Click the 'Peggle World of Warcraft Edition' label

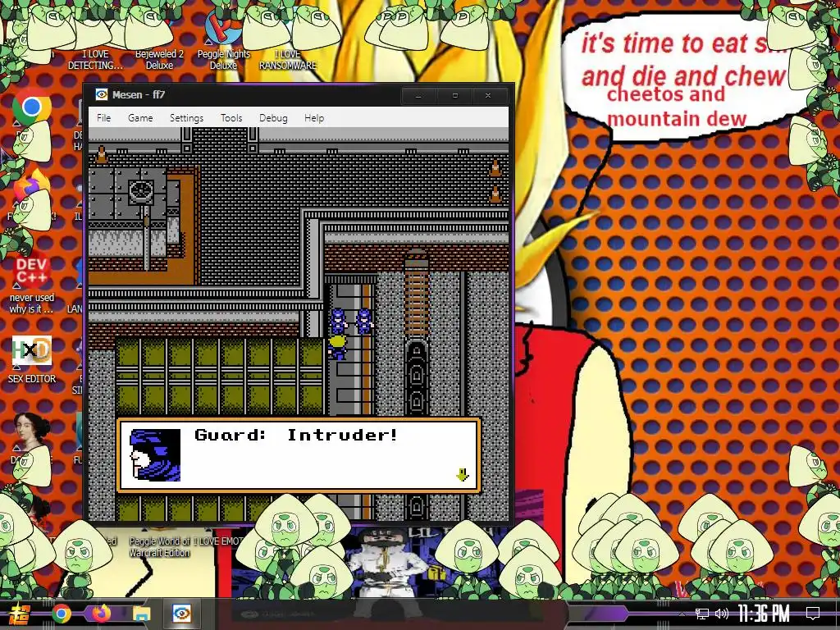160,546
